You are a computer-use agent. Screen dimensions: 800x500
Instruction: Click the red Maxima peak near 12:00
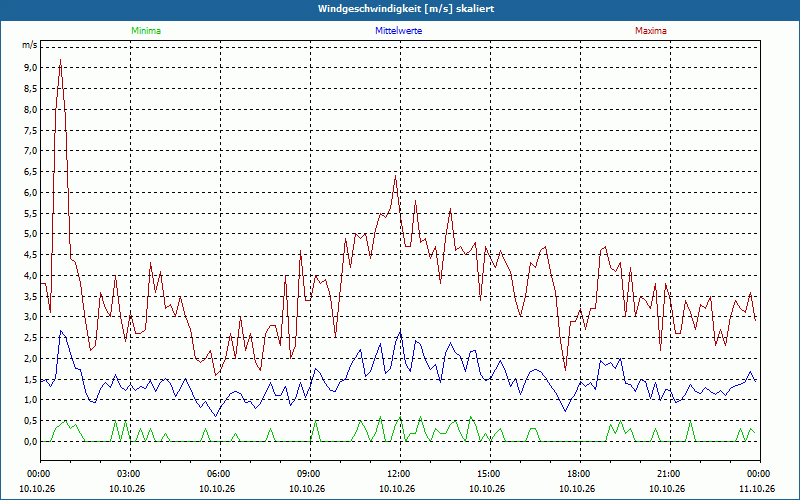(395, 177)
